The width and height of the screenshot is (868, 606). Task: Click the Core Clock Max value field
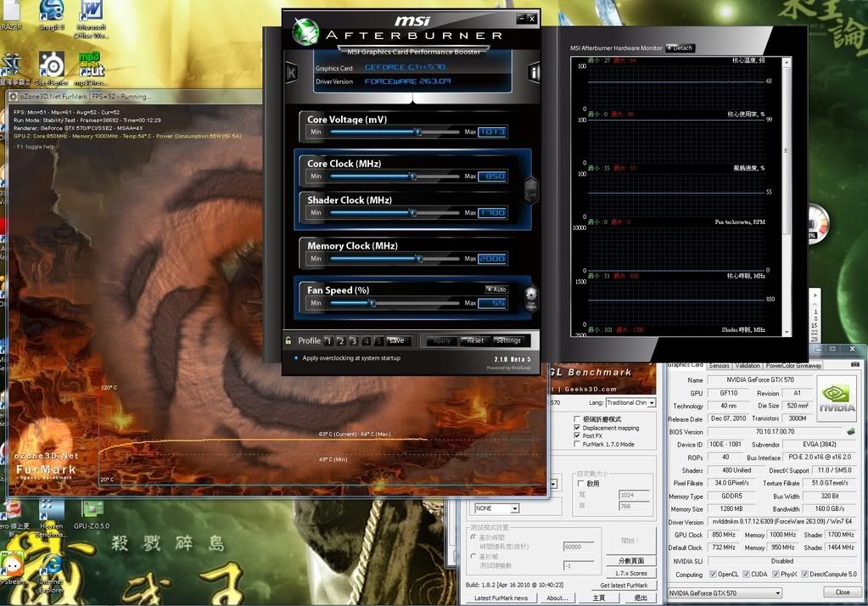492,177
